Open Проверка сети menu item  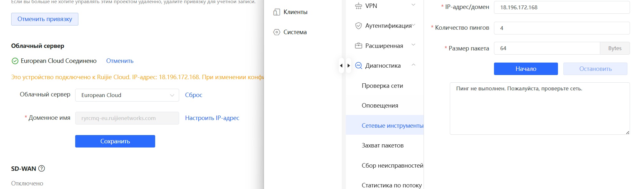pyautogui.click(x=382, y=86)
